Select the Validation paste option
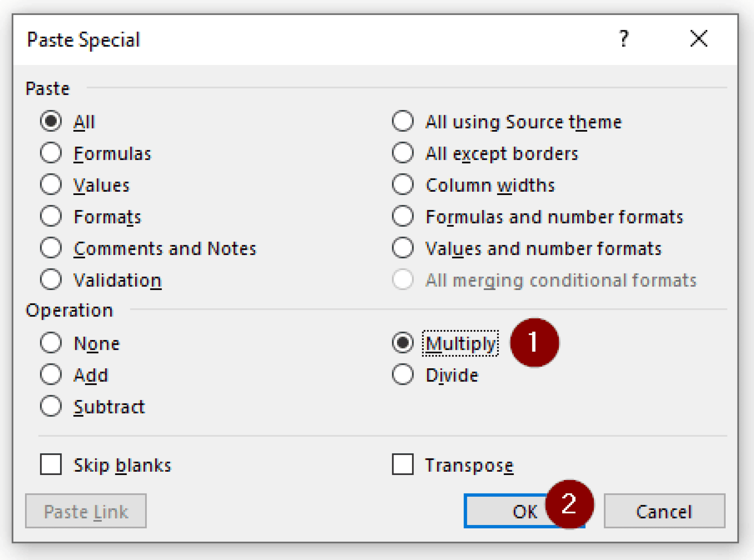Viewport: 754px width, 560px height. [51, 280]
